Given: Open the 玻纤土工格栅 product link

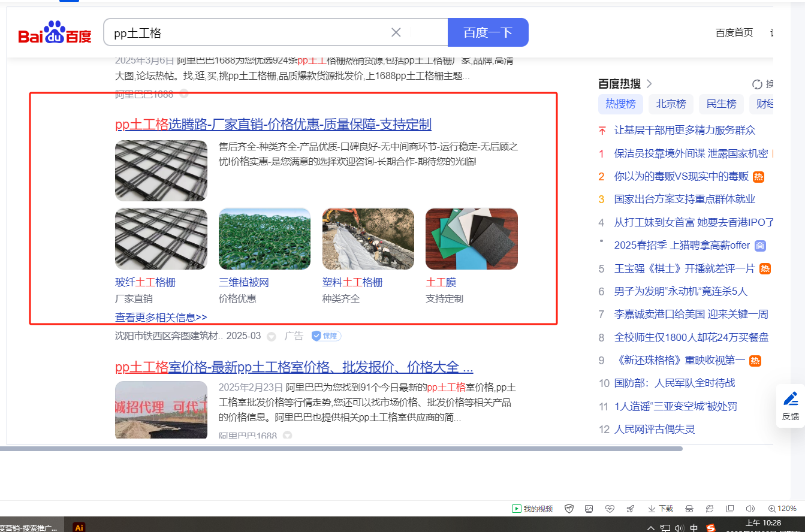Looking at the screenshot, I should coord(145,282).
